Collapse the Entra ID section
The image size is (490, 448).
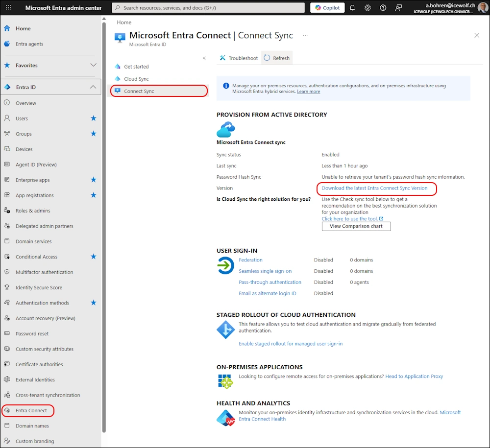pos(93,87)
